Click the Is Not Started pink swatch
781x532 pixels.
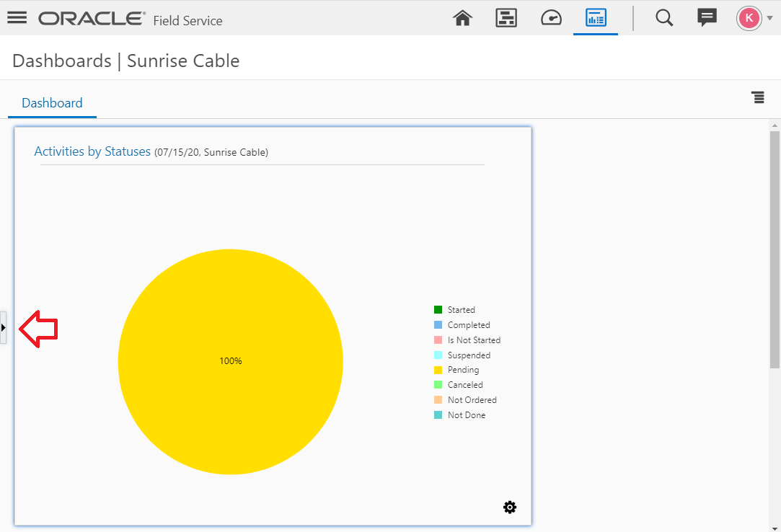[438, 340]
